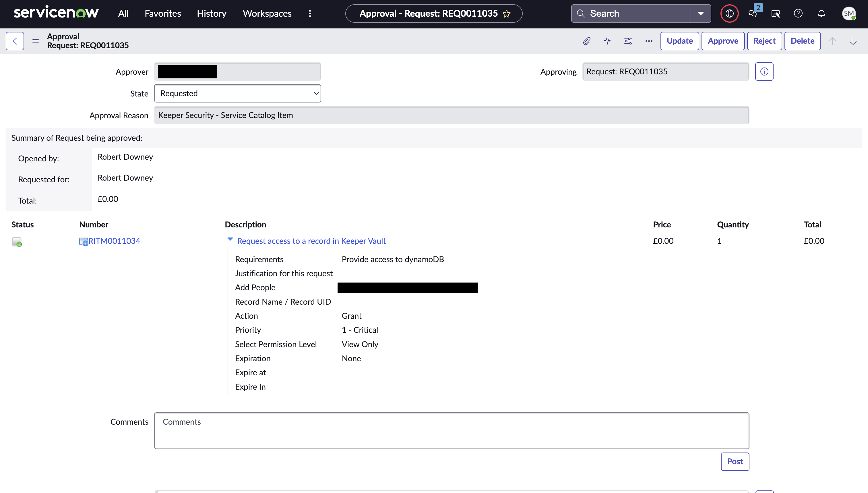Click the personalize form sliders icon
Viewport: 868px width, 493px height.
pos(628,41)
